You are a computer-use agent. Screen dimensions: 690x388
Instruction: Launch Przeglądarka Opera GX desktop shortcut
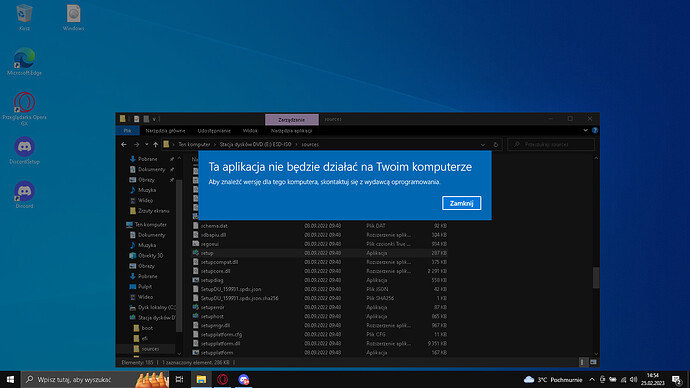[24, 109]
